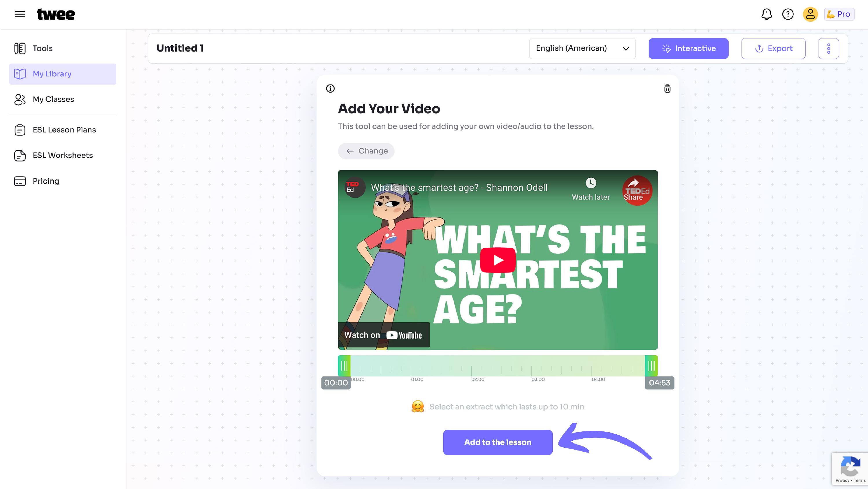Click the hugging emoji next to extract hint
Image resolution: width=868 pixels, height=489 pixels.
(418, 407)
